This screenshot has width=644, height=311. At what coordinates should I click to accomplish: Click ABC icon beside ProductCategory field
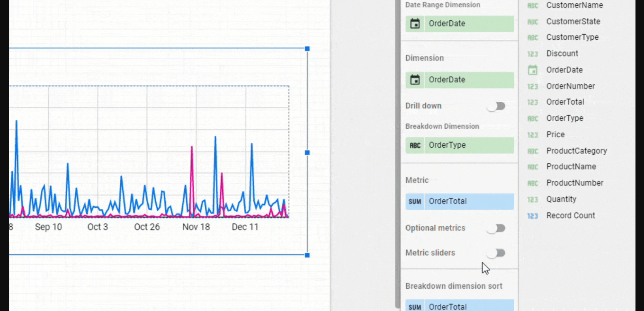533,151
